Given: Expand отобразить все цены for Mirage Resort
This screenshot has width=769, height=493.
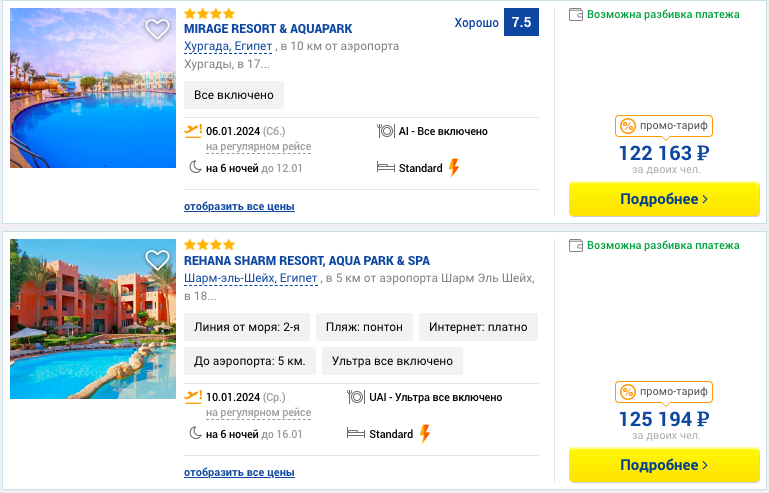Looking at the screenshot, I should click(239, 207).
